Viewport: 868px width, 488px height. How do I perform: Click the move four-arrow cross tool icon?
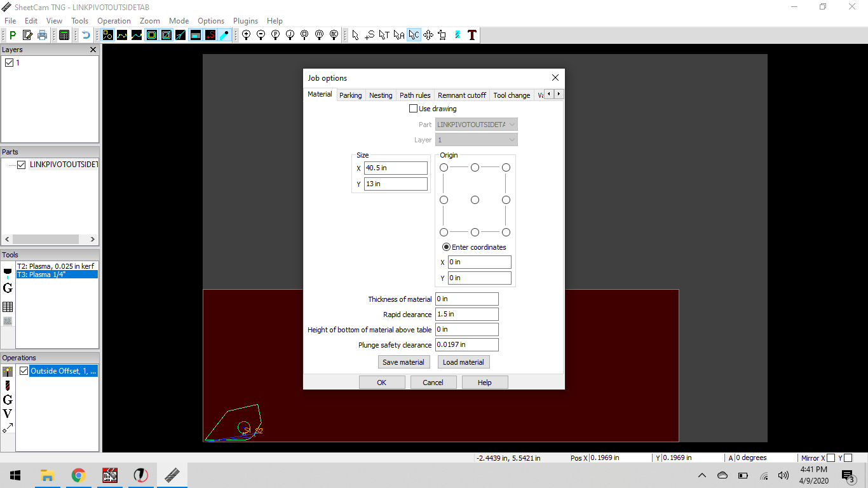[428, 35]
